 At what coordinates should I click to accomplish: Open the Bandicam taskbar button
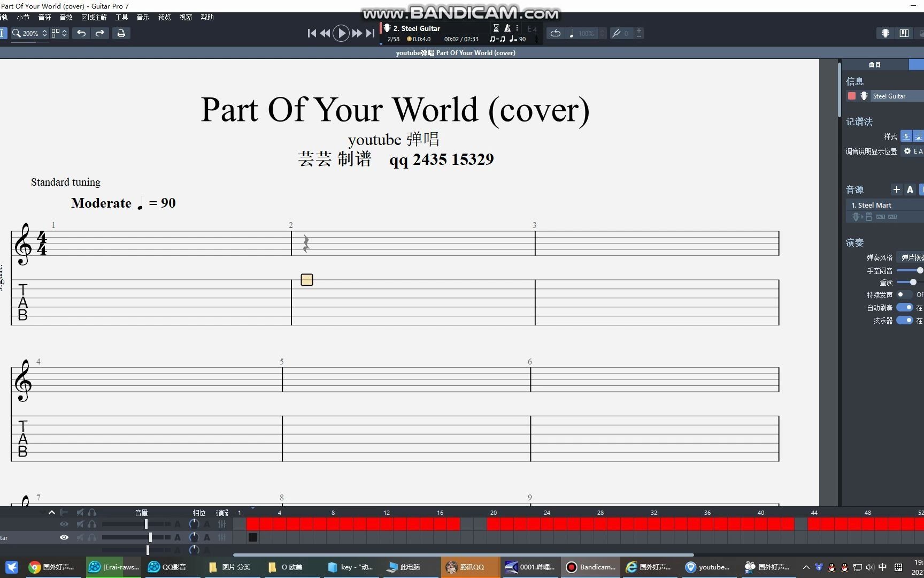(x=590, y=567)
